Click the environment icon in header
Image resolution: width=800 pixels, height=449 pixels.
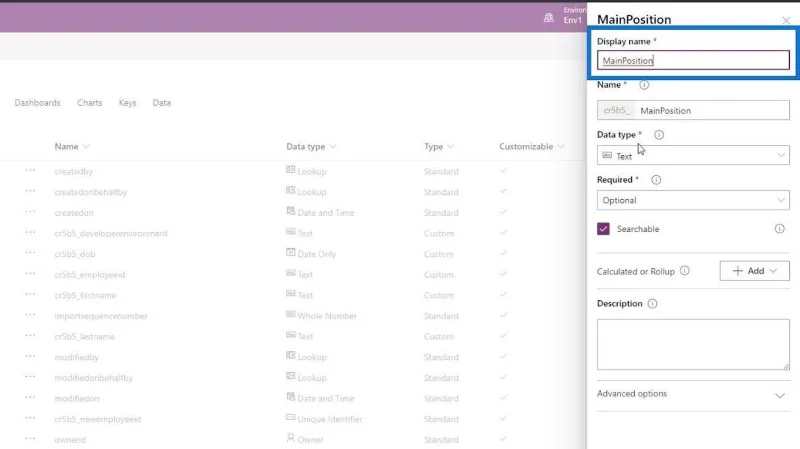(548, 18)
